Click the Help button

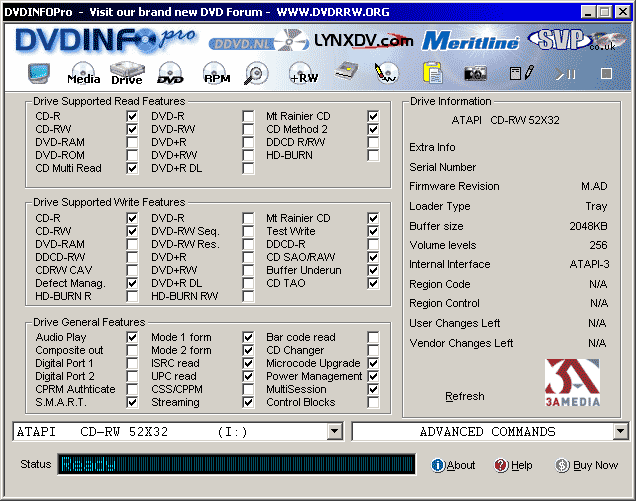click(514, 466)
